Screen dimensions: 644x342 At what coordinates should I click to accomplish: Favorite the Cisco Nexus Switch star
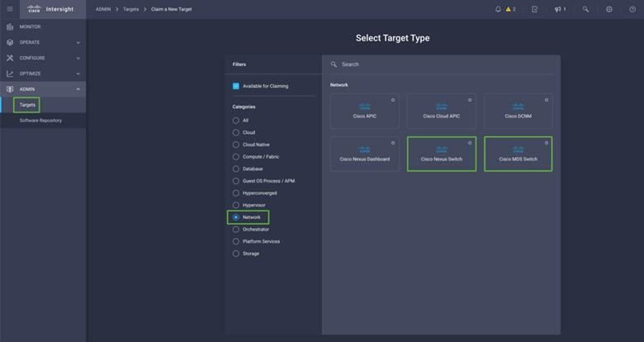(470, 143)
